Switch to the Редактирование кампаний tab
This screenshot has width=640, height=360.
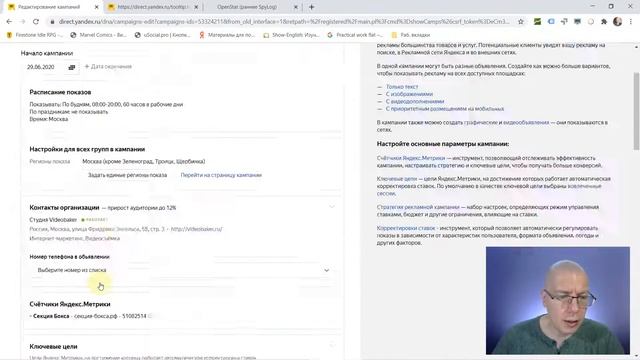[49, 7]
